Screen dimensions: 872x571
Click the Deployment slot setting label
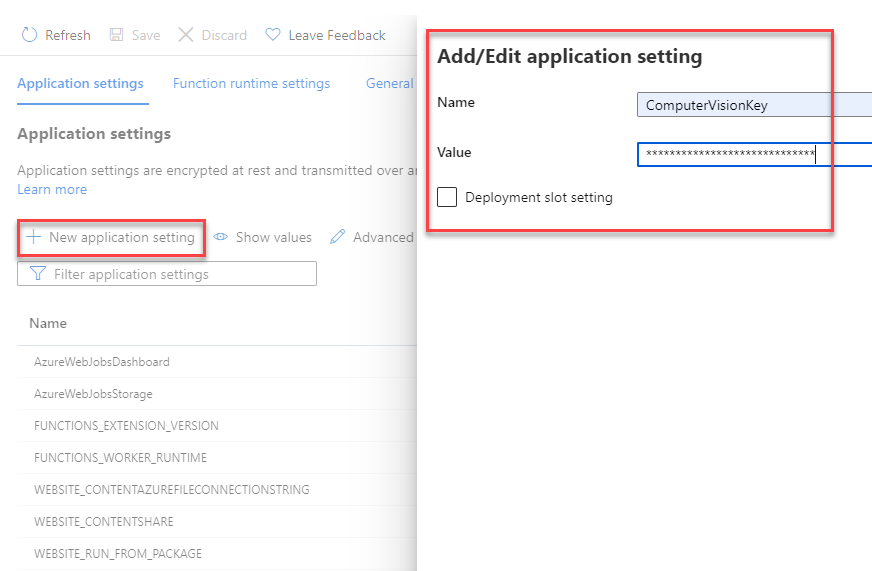[539, 197]
